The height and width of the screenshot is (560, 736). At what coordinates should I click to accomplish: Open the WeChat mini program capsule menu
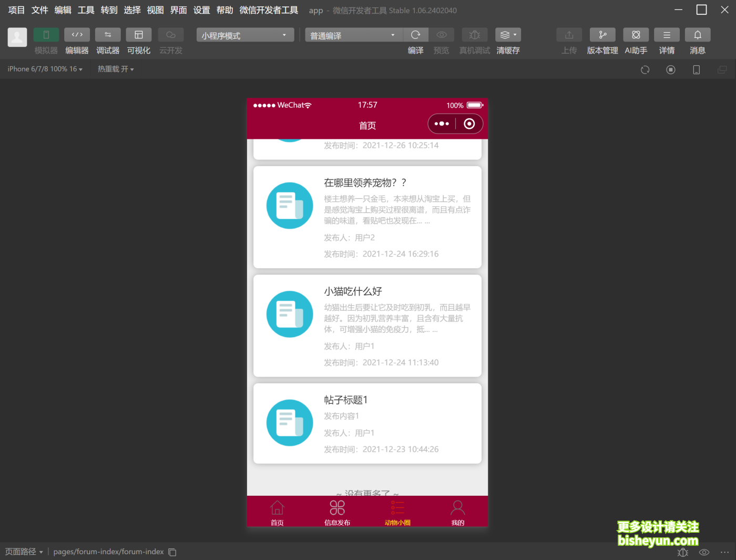(455, 124)
